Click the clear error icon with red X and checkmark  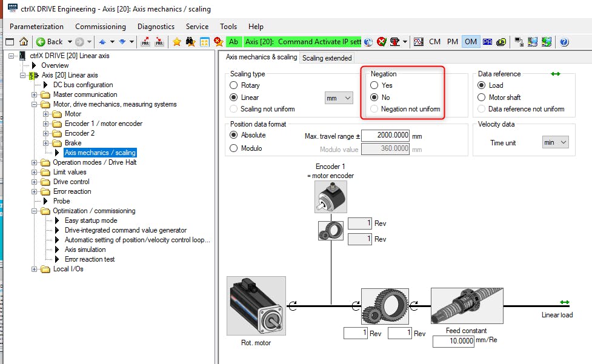click(382, 42)
